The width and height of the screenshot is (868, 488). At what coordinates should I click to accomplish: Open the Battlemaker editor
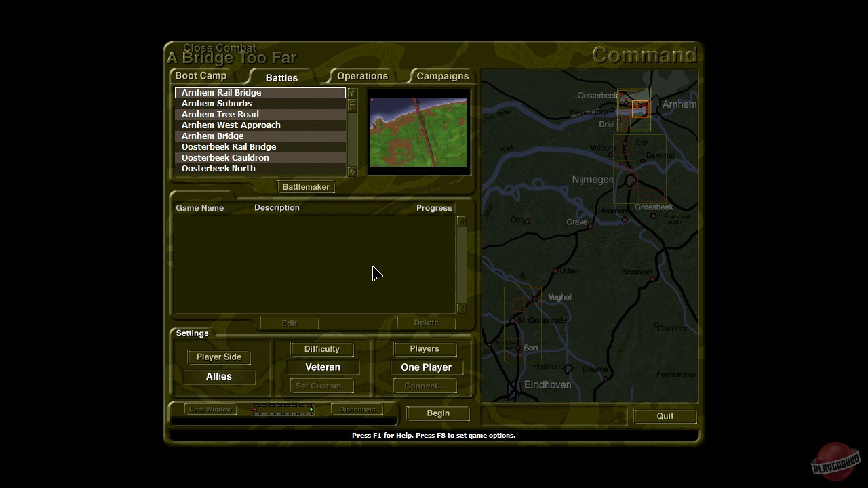click(x=306, y=187)
